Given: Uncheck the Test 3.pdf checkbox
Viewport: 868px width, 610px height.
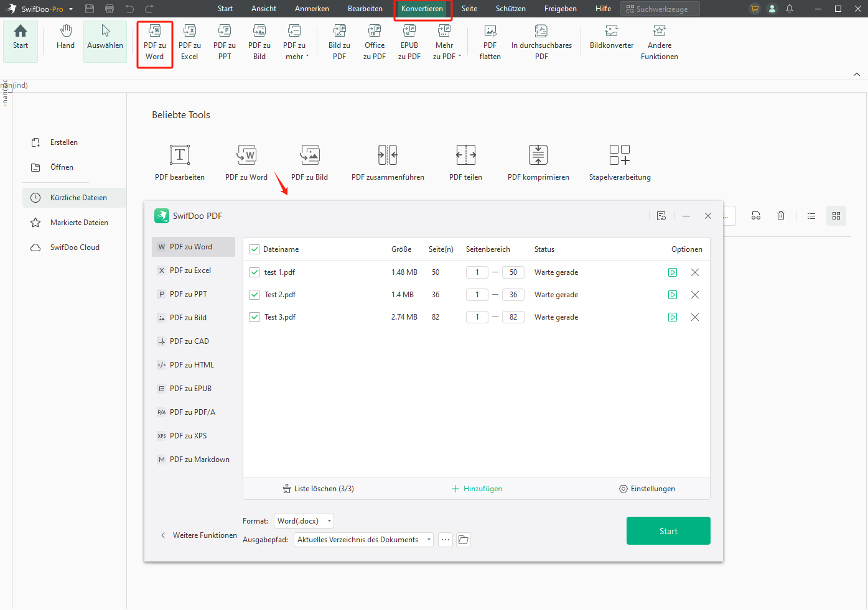Looking at the screenshot, I should click(254, 317).
